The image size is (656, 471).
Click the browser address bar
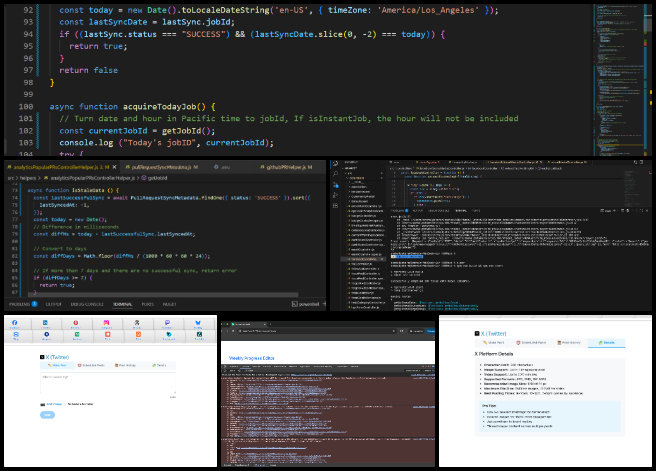pos(316,331)
